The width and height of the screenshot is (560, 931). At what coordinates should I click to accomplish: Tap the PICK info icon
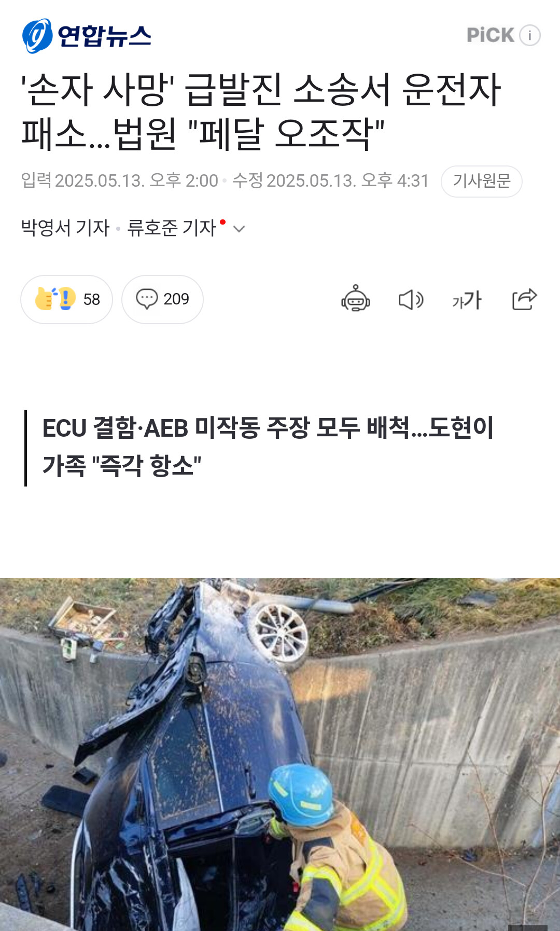[x=530, y=35]
